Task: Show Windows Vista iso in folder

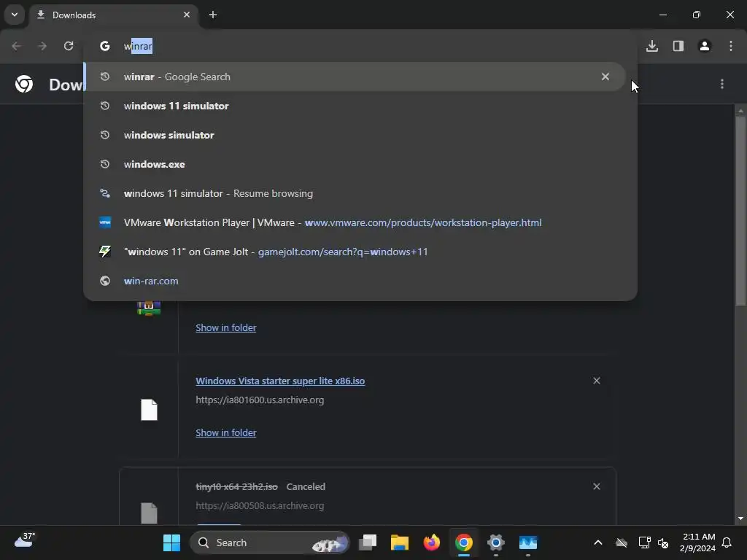Action: click(226, 432)
